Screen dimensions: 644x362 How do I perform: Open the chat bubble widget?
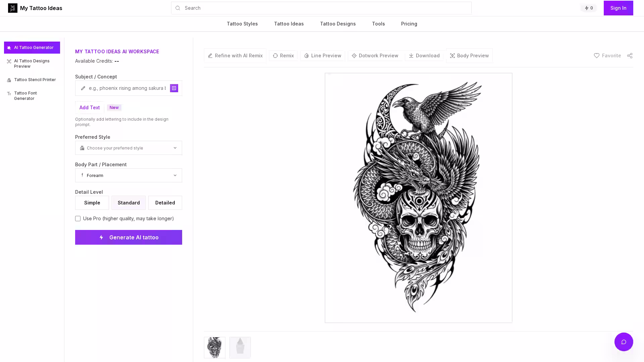coord(624,342)
